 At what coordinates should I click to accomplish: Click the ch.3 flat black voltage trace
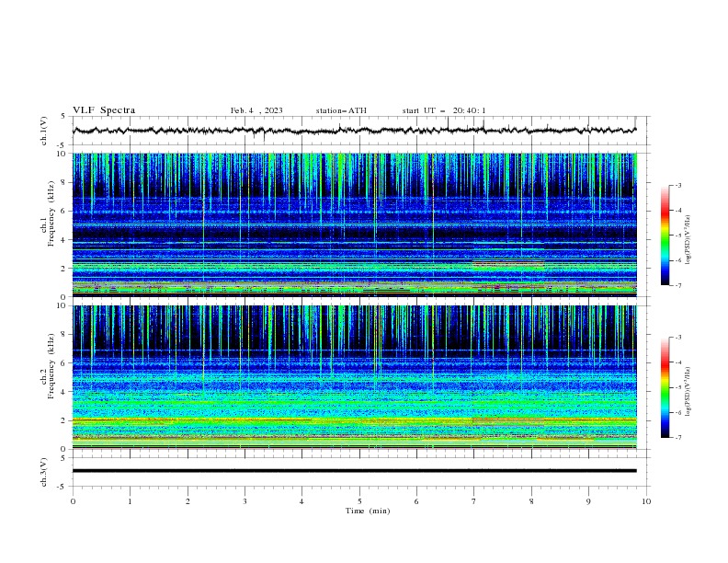pos(354,471)
